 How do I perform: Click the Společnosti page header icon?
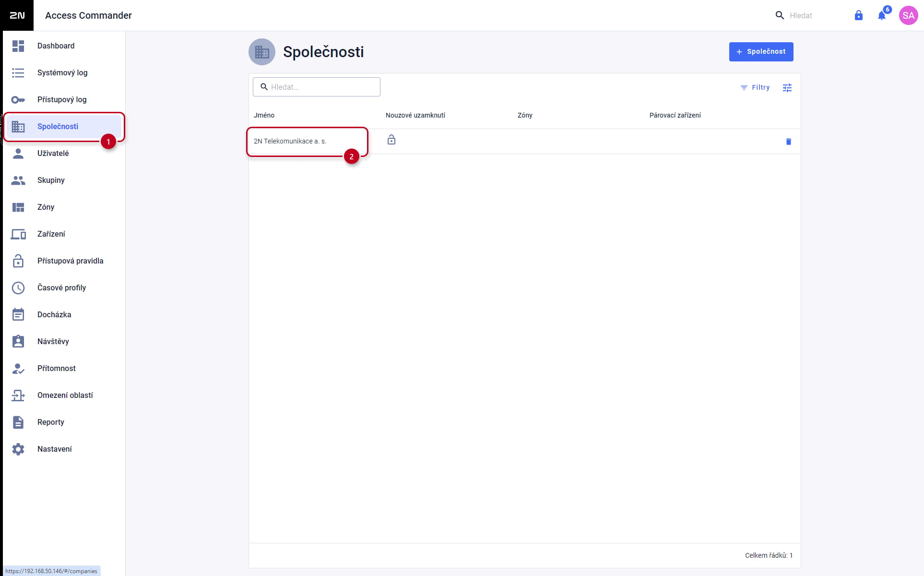(x=262, y=52)
